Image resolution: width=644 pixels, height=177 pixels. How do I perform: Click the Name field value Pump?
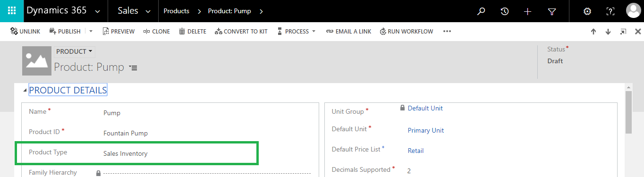click(112, 113)
